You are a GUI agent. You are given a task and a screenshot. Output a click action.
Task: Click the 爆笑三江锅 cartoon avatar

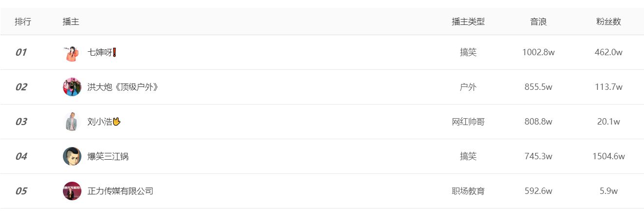[x=72, y=156]
